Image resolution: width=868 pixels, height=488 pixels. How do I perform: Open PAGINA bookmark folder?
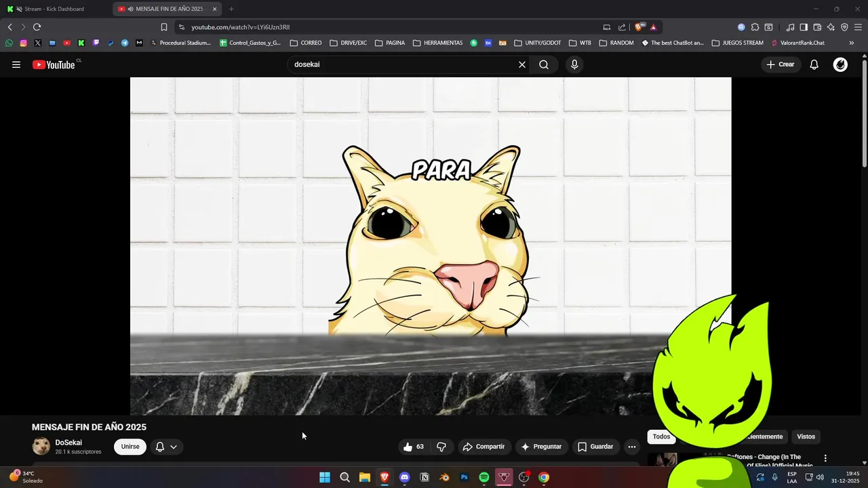390,43
